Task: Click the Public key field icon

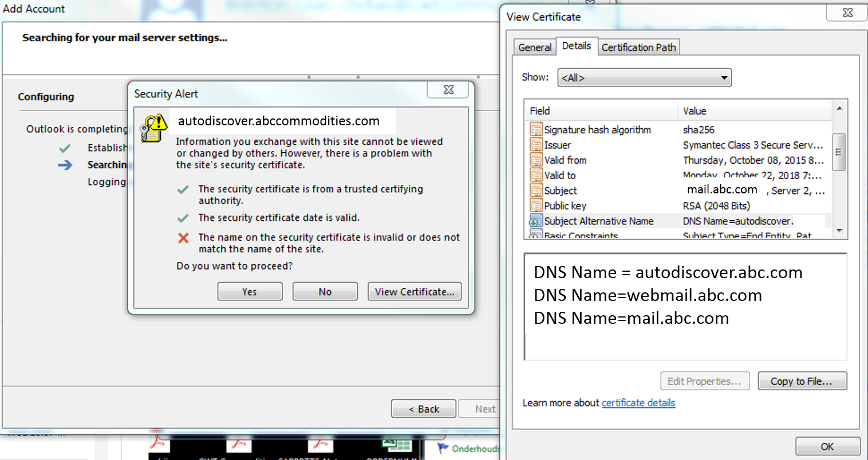Action: click(536, 206)
